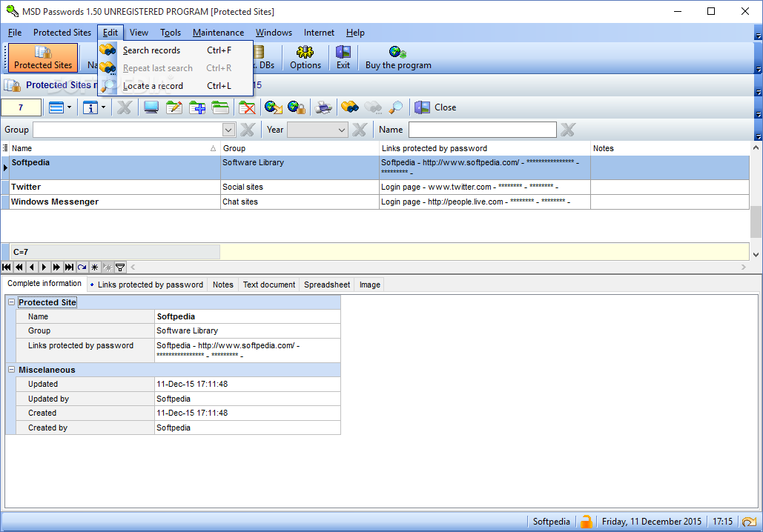Open the Help menu
Viewport: 763px width, 532px height.
[355, 33]
